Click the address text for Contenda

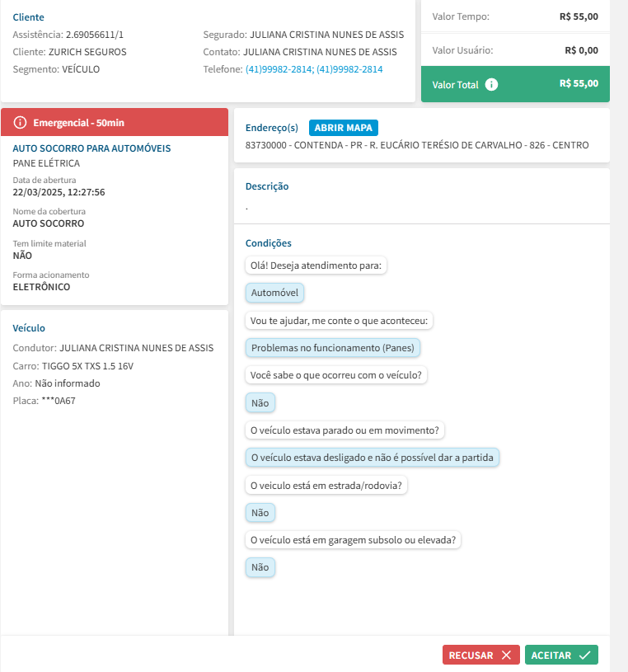pyautogui.click(x=417, y=145)
